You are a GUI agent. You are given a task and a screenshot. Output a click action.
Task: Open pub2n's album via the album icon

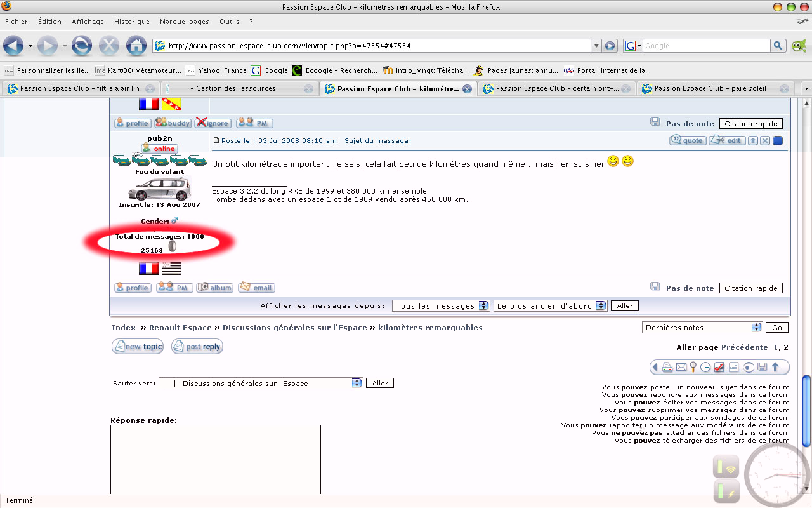(214, 288)
